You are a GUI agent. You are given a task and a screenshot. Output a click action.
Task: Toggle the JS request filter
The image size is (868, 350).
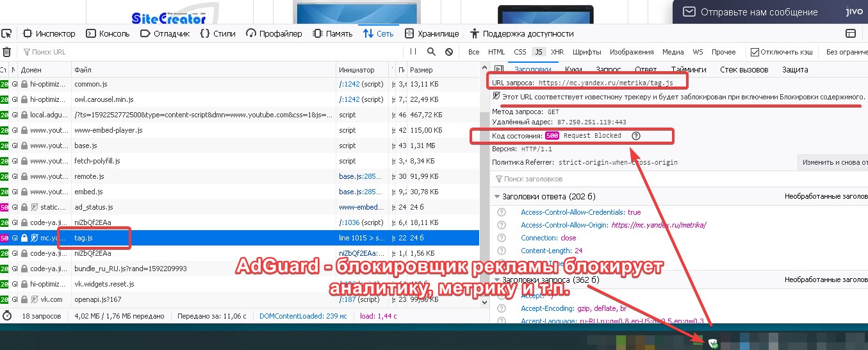click(x=539, y=52)
